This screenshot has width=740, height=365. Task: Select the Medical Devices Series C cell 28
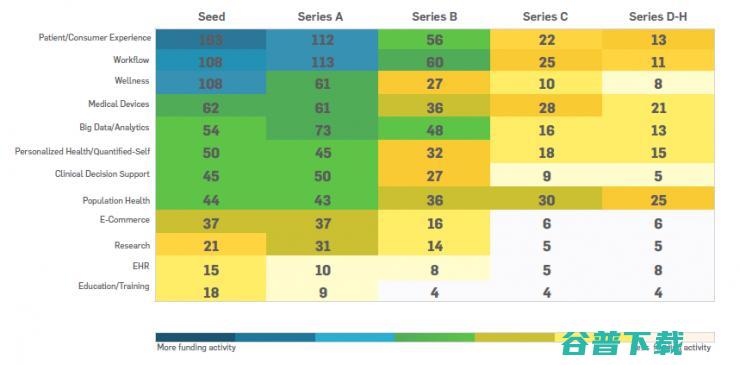[x=546, y=106]
